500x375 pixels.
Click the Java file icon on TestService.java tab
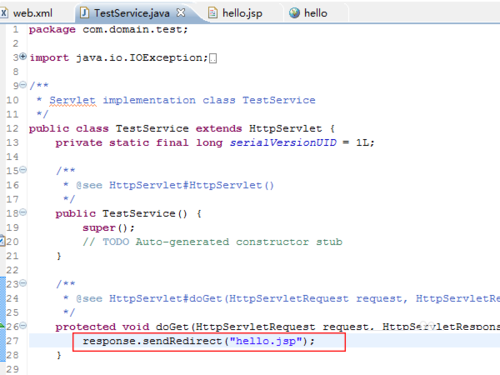85,13
